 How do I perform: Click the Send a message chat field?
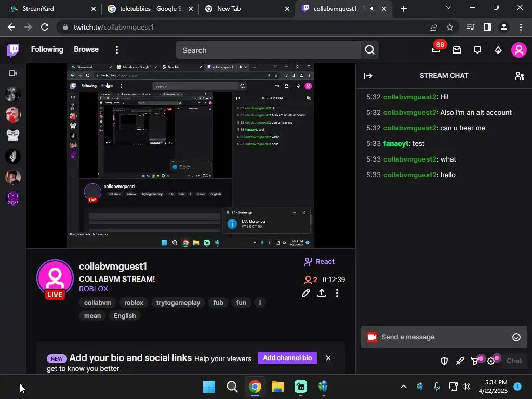[444, 337]
